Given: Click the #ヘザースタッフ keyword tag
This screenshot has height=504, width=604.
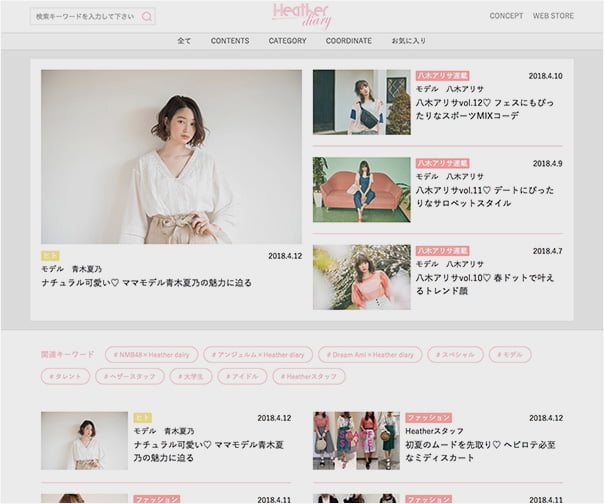Looking at the screenshot, I should (130, 376).
